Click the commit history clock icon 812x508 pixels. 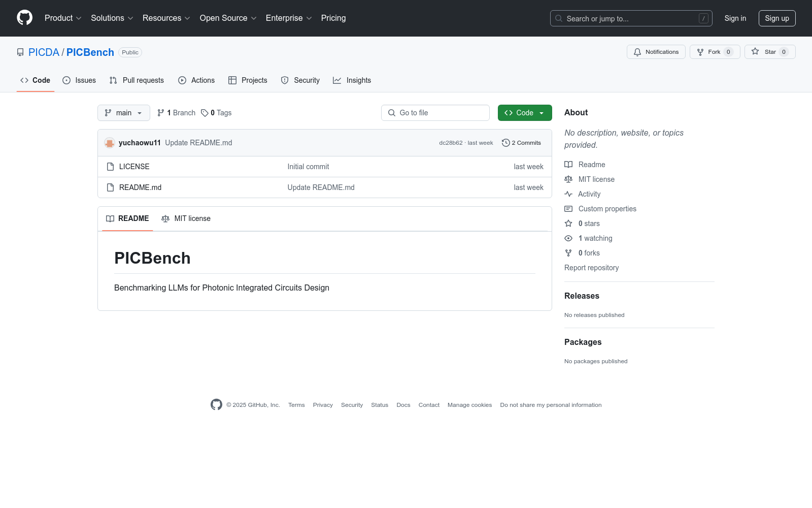[505, 143]
